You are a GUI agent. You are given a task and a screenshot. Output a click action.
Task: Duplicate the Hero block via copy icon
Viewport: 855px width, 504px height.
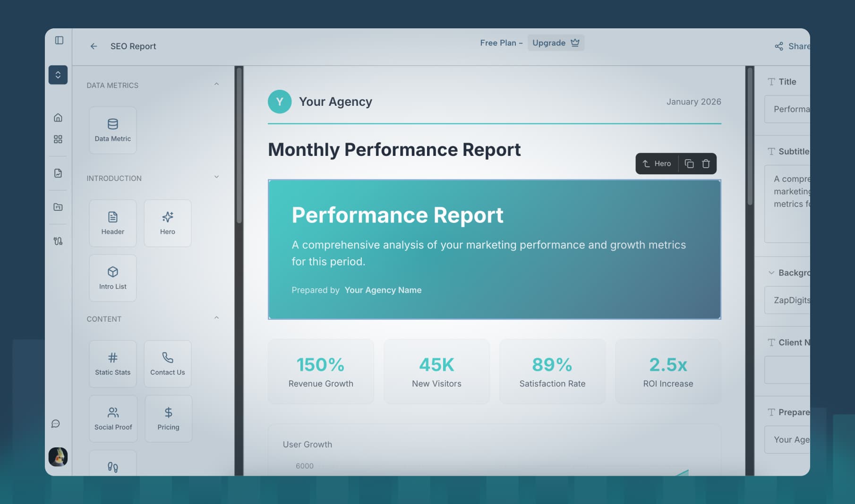689,163
